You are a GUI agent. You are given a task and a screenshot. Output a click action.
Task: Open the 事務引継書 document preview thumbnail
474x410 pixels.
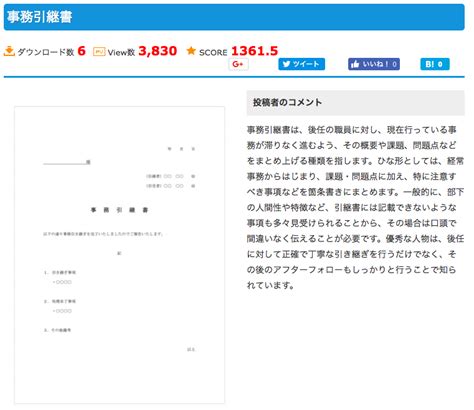point(119,255)
